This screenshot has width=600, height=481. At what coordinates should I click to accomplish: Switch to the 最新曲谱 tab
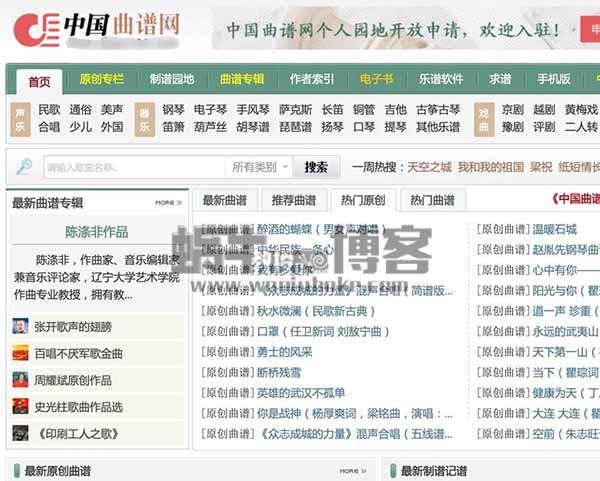[x=225, y=200]
